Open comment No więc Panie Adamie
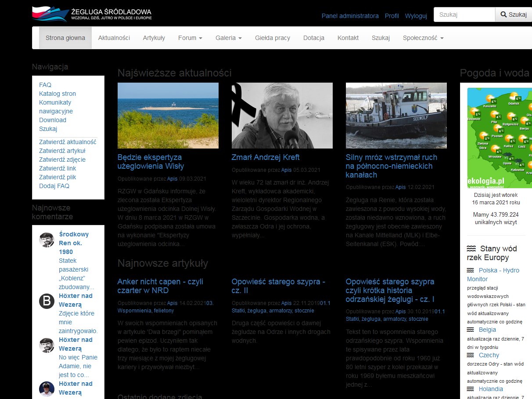This screenshot has height=399, width=532. click(x=78, y=366)
